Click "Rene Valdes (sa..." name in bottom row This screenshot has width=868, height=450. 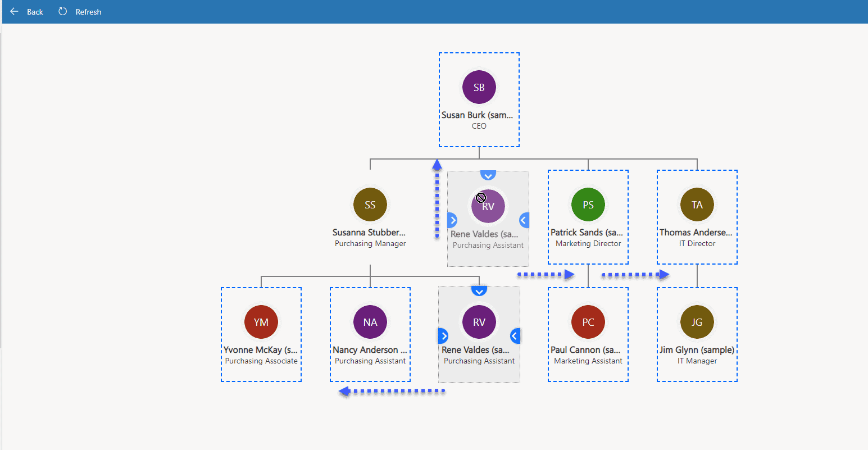pyautogui.click(x=475, y=350)
